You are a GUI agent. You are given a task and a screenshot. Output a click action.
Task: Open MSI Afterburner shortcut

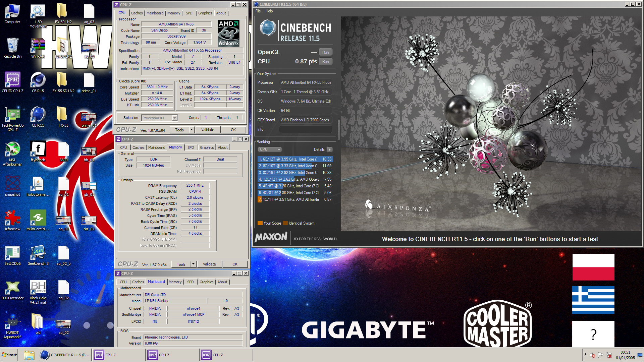pos(12,154)
